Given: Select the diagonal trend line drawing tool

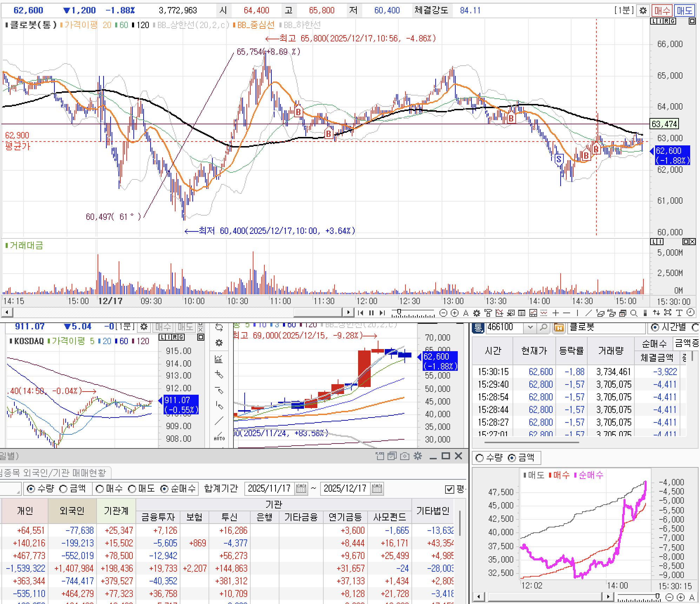Looking at the screenshot, I should click(589, 313).
